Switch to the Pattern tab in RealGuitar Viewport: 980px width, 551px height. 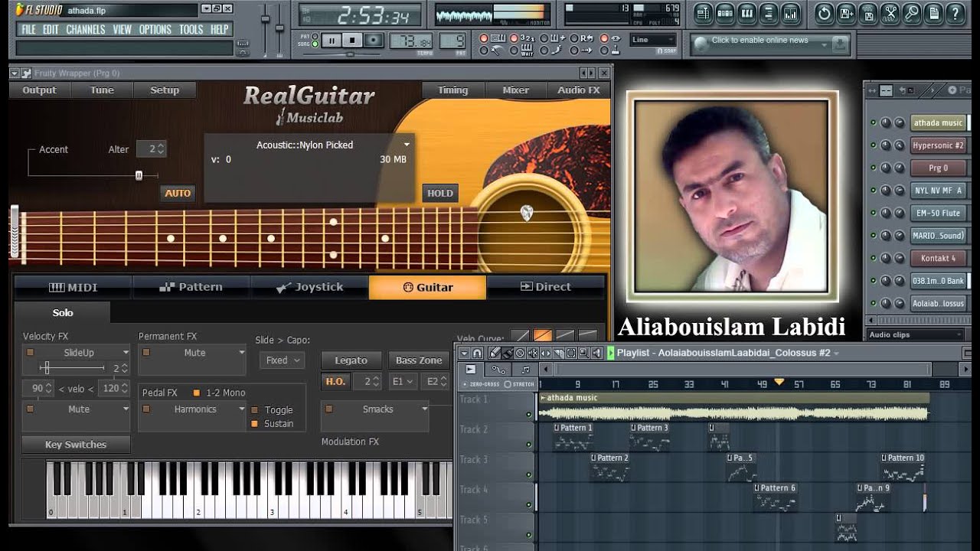pyautogui.click(x=191, y=287)
